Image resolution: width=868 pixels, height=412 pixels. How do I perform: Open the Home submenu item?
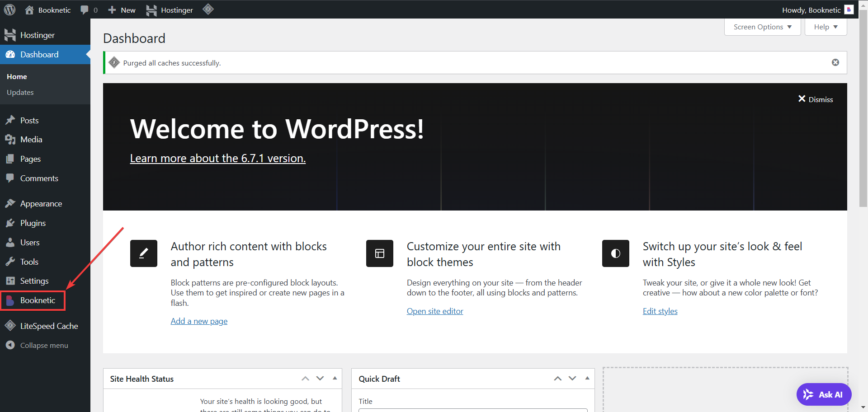click(x=17, y=76)
